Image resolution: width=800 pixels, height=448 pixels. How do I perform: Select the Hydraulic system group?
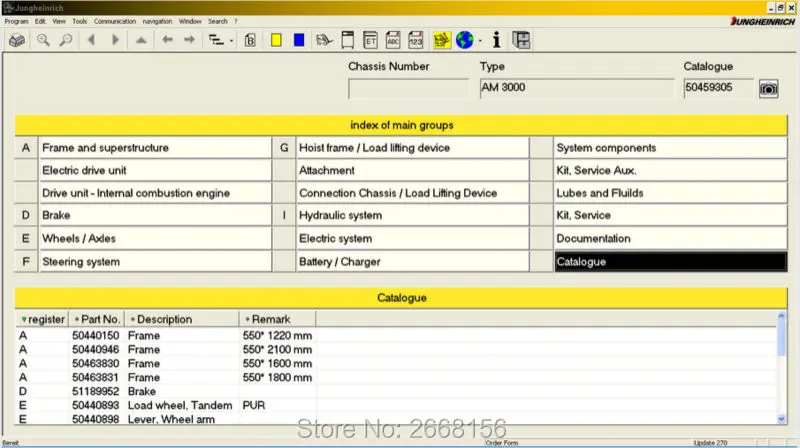point(413,215)
